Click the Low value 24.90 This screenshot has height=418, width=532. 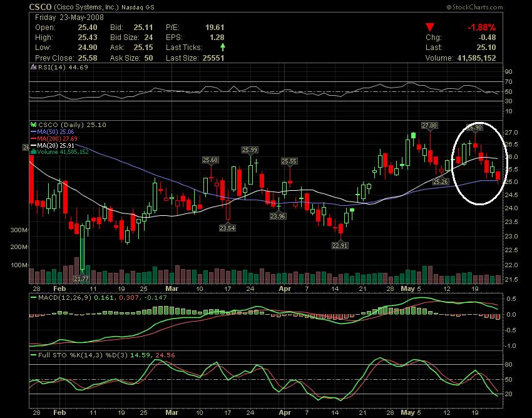[x=88, y=48]
